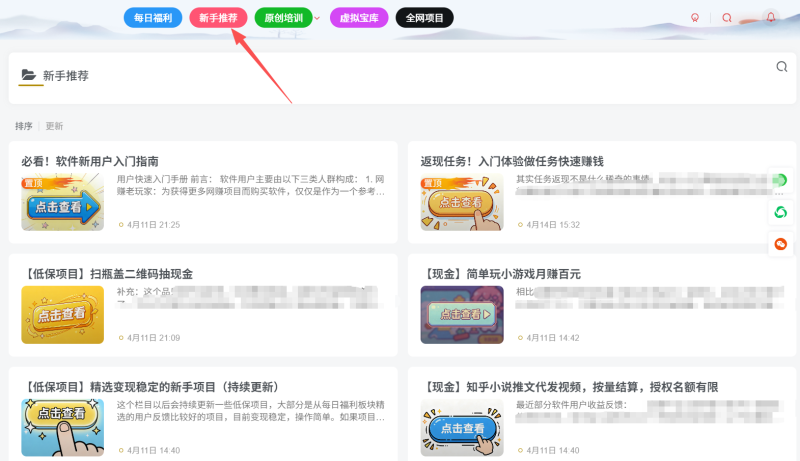Click the date 4月11日 21:09

pyautogui.click(x=154, y=338)
